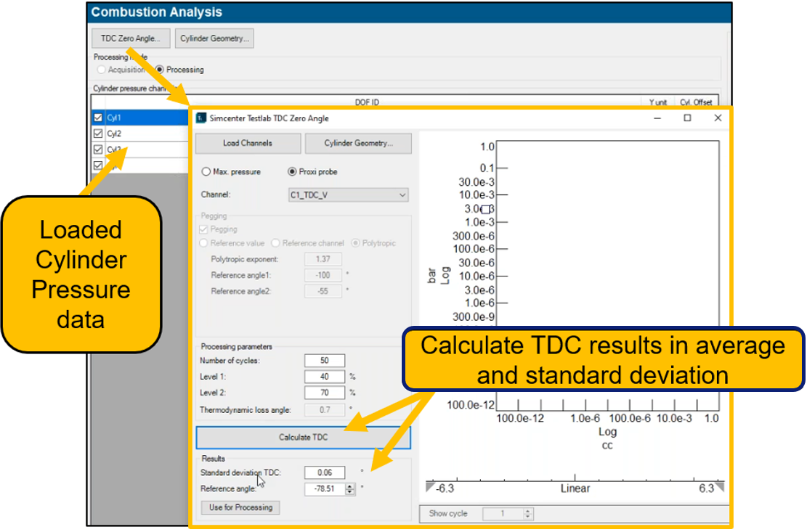Select the Cyl2 row in the channel list
This screenshot has width=807, height=532.
[140, 134]
